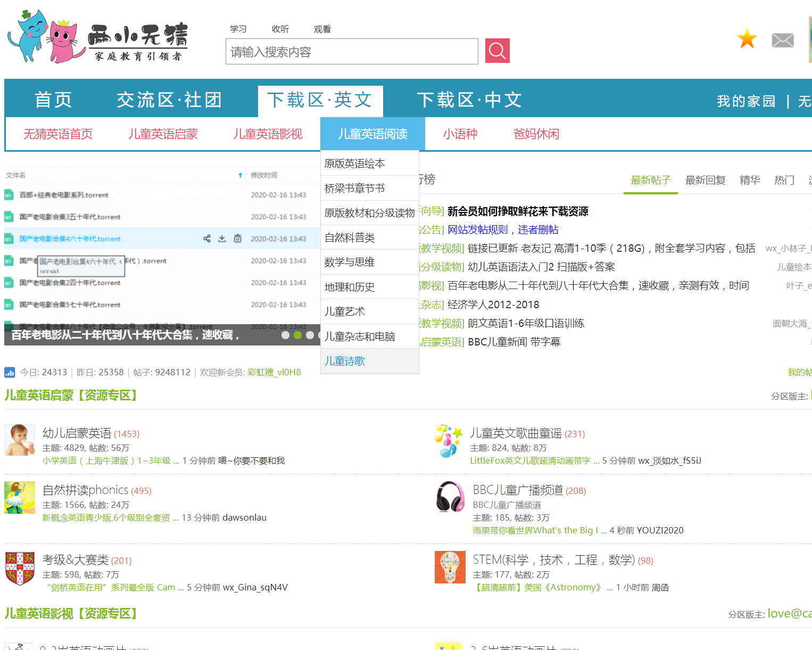Screen dimensions: 812x650
Task: Select the 学习 search category
Action: pyautogui.click(x=238, y=29)
